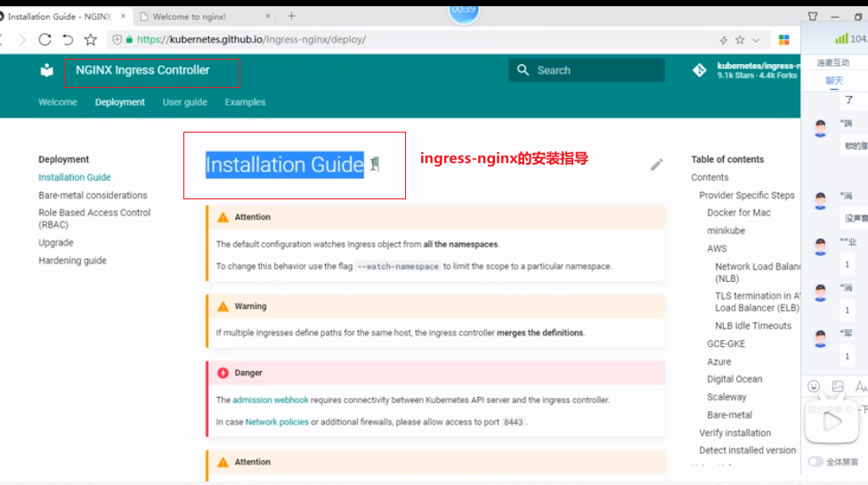Click the NGINX docs book logo icon
Screen dimensions: 868x485
click(x=47, y=70)
